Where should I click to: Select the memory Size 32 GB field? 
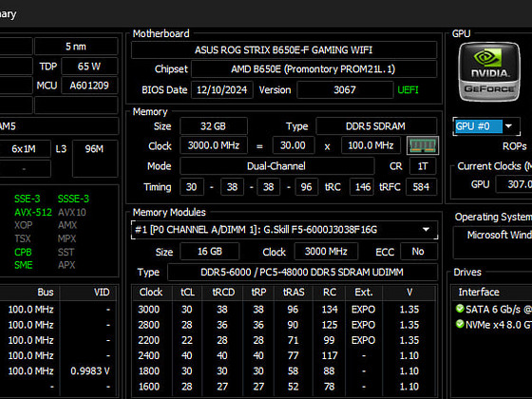click(x=214, y=126)
